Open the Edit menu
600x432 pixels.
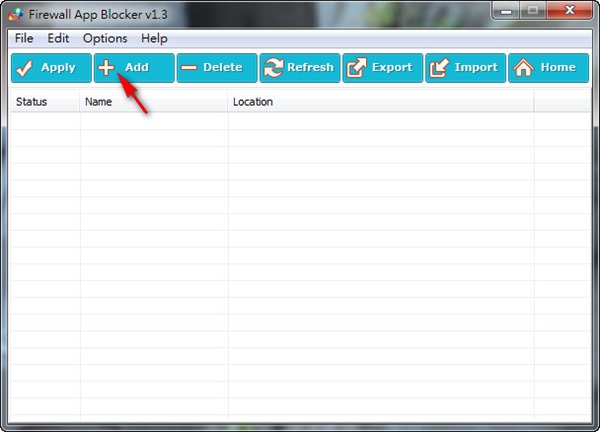[x=58, y=38]
